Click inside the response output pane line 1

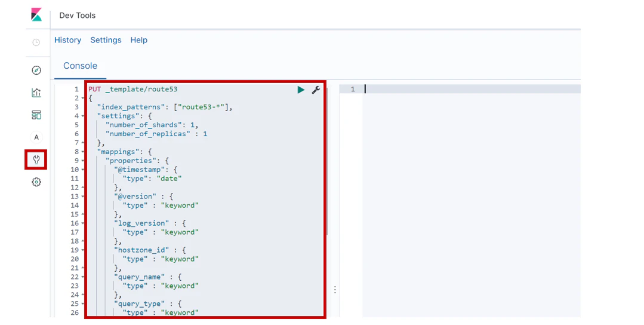[472, 89]
